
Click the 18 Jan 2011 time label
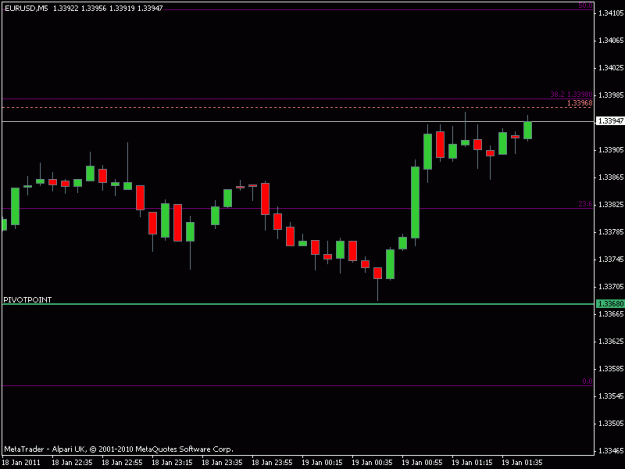point(21,463)
